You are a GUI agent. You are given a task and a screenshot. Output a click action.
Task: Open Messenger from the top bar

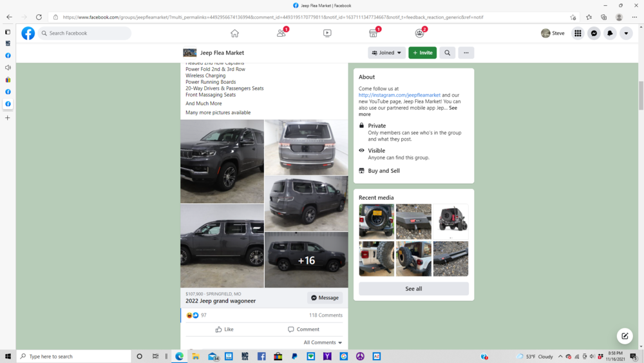(x=594, y=33)
